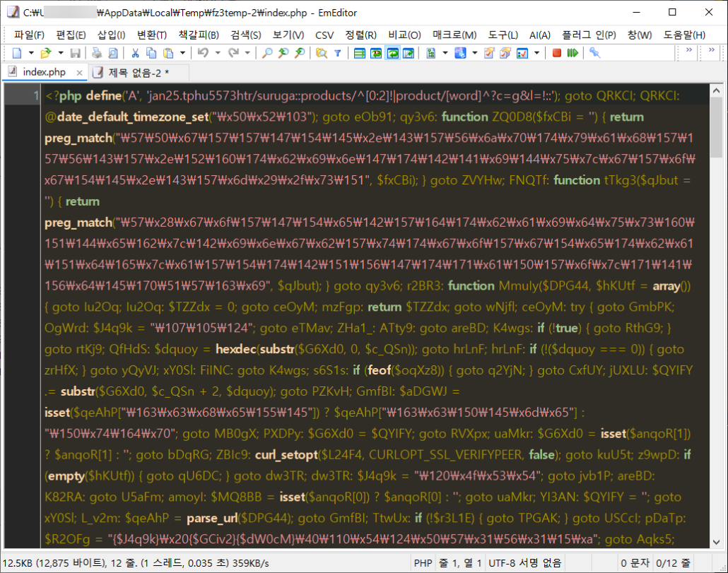Run macro with the green play icon

tap(573, 53)
